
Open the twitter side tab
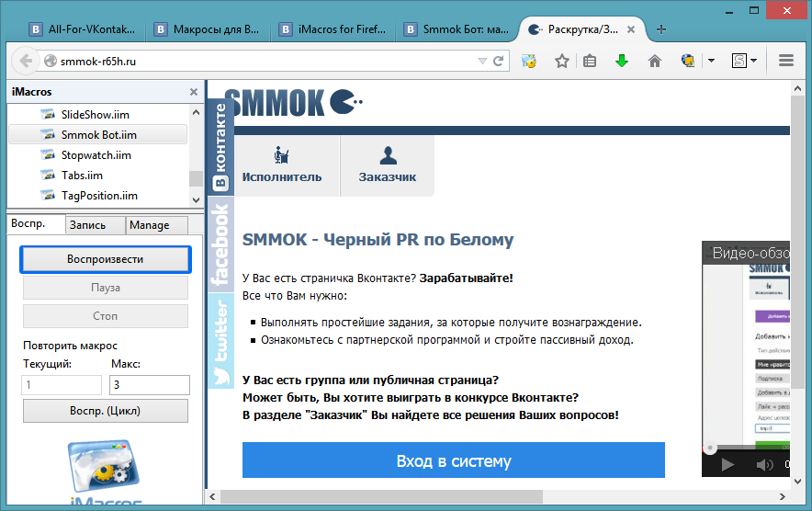tap(220, 341)
